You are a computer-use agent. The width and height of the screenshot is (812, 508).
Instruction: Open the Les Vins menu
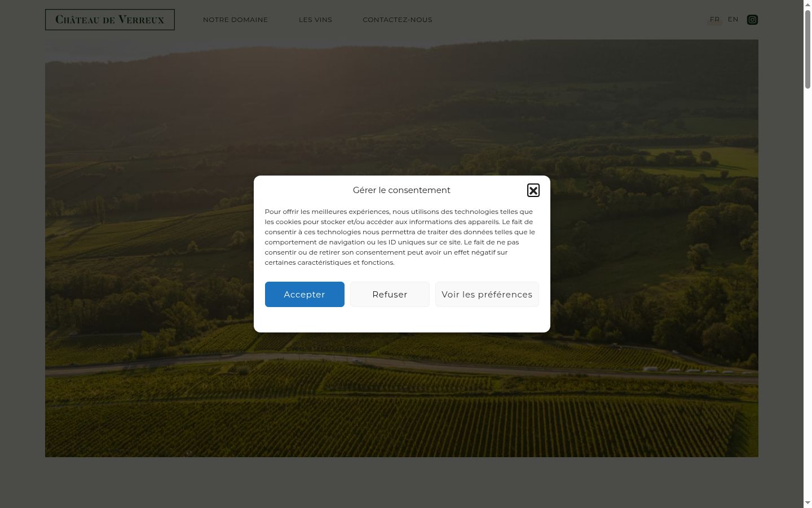315,20
